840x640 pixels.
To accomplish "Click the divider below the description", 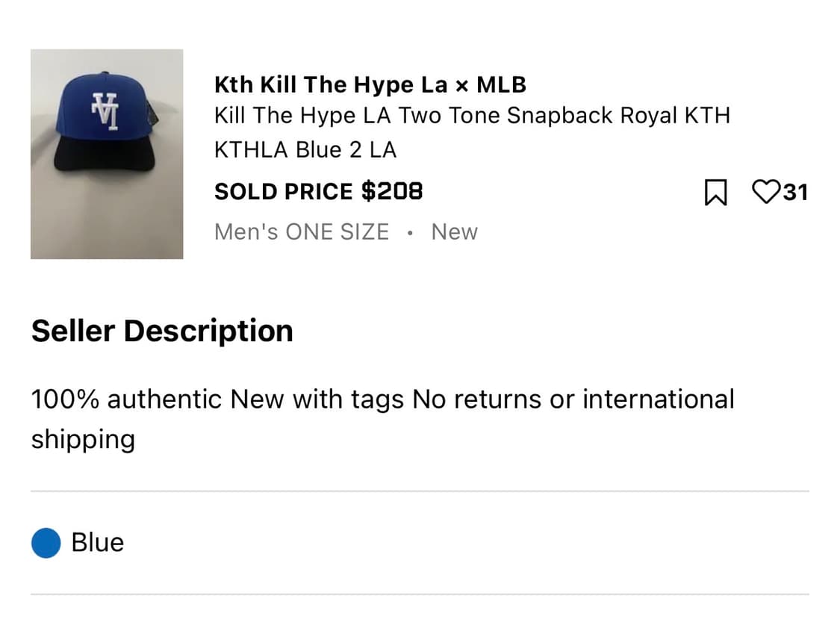I will point(420,490).
